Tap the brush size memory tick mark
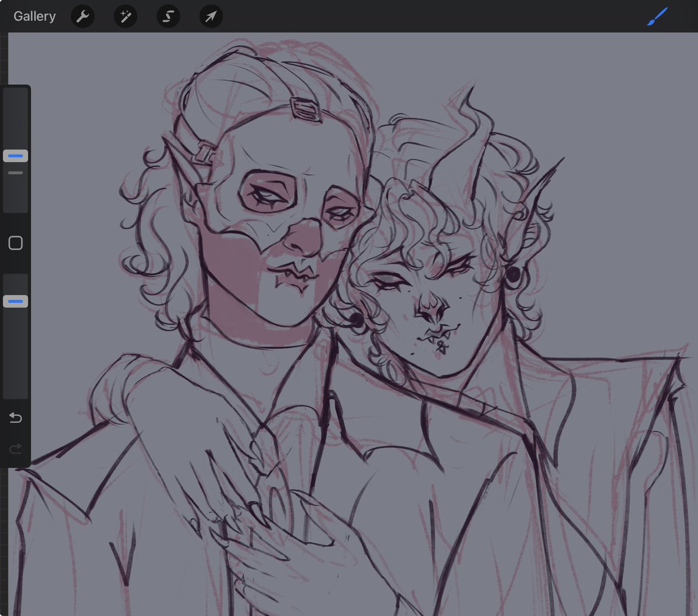Screen dimensions: 698x616 (15, 172)
